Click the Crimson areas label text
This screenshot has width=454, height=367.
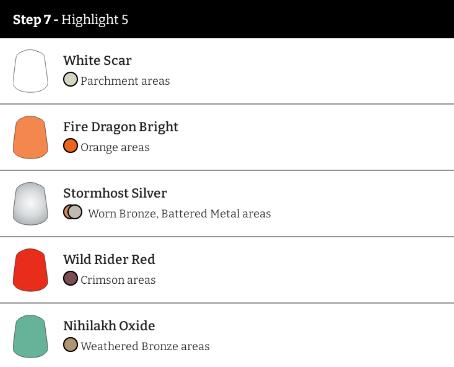(118, 280)
